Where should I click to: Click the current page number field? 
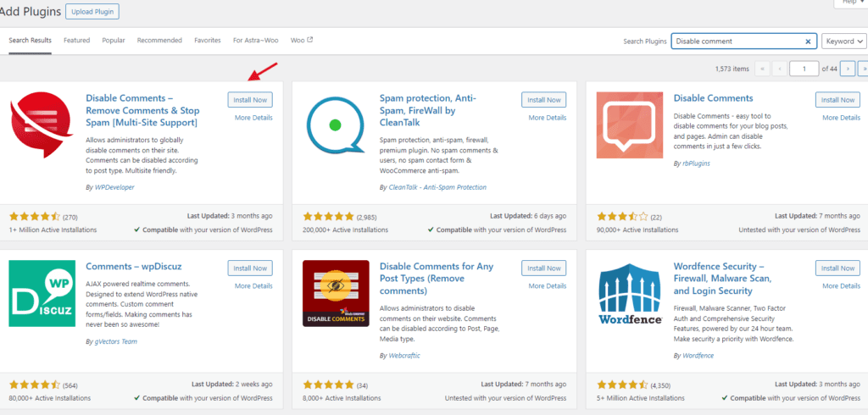pos(804,69)
